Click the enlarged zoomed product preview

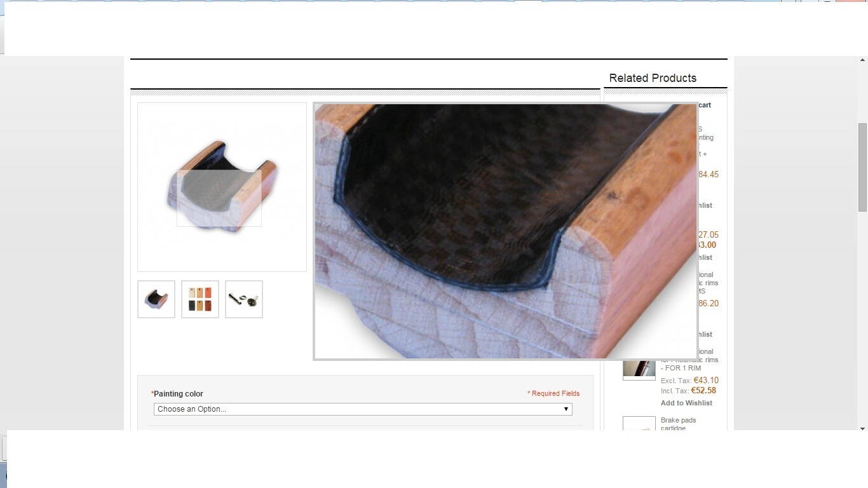pyautogui.click(x=506, y=231)
